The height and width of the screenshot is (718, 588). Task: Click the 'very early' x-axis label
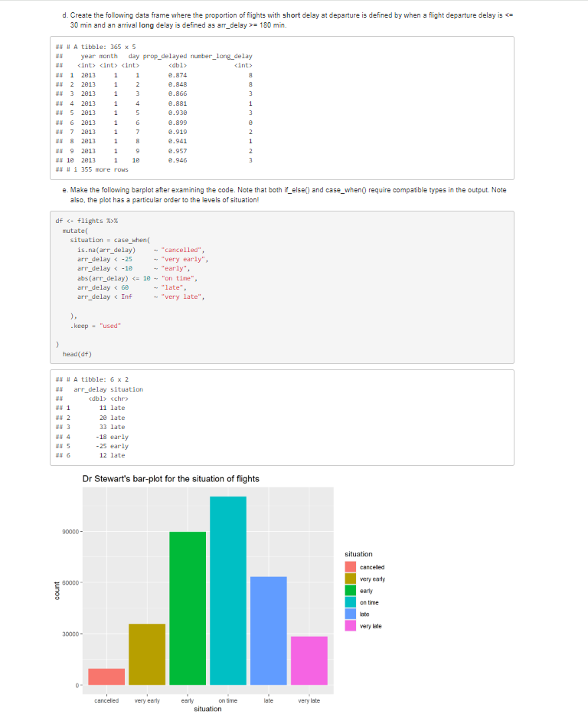click(147, 700)
